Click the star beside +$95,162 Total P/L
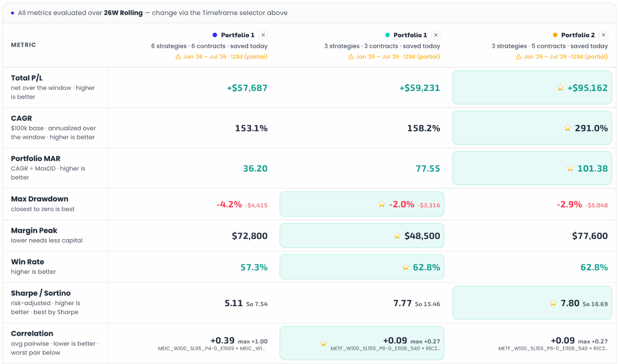 [x=560, y=88]
